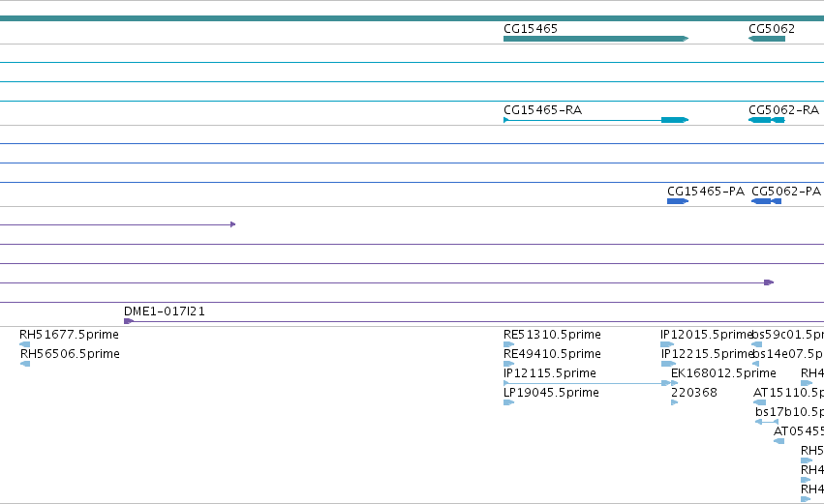
Task: Select the glyph under IP12215.5prime
Action: 668,364
